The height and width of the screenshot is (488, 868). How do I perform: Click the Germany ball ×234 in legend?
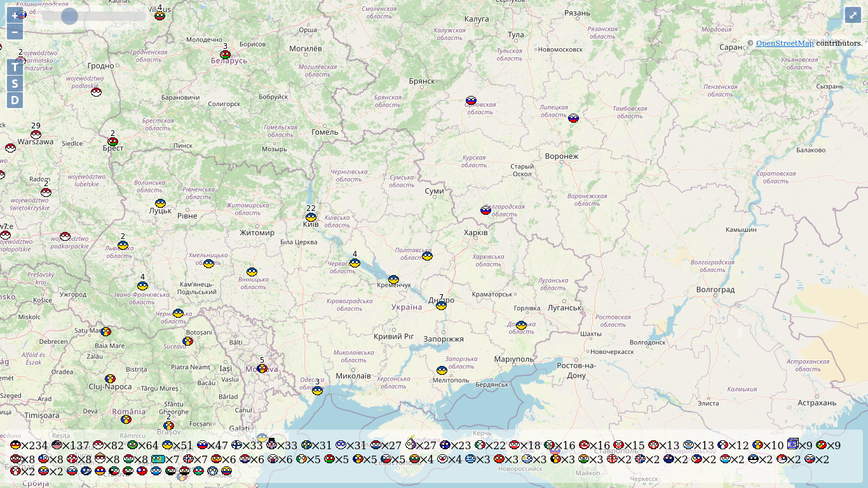(x=15, y=445)
